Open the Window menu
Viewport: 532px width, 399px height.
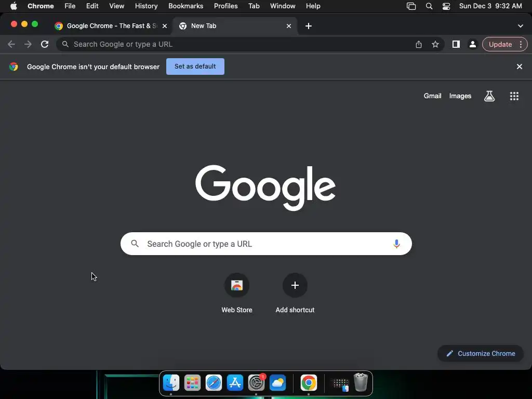[283, 6]
